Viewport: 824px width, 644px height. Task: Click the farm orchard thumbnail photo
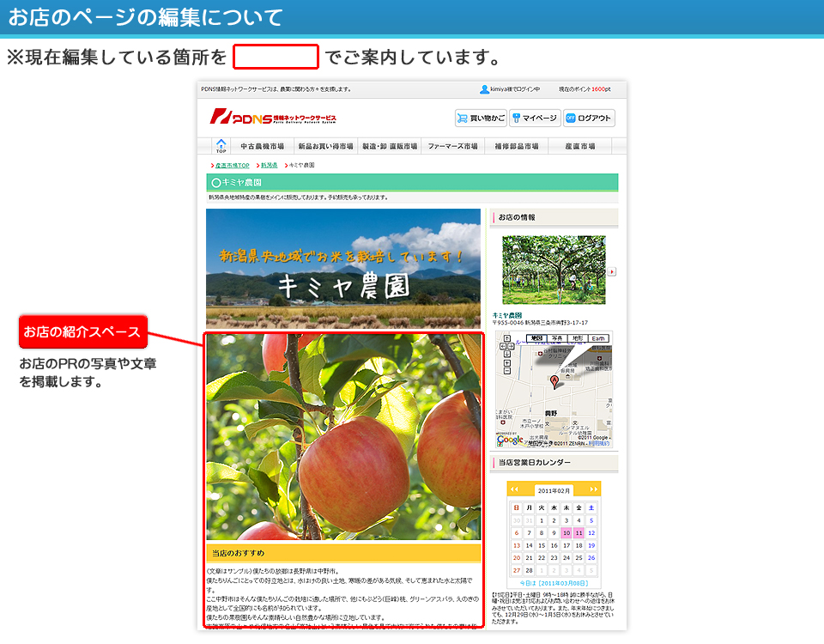point(554,270)
